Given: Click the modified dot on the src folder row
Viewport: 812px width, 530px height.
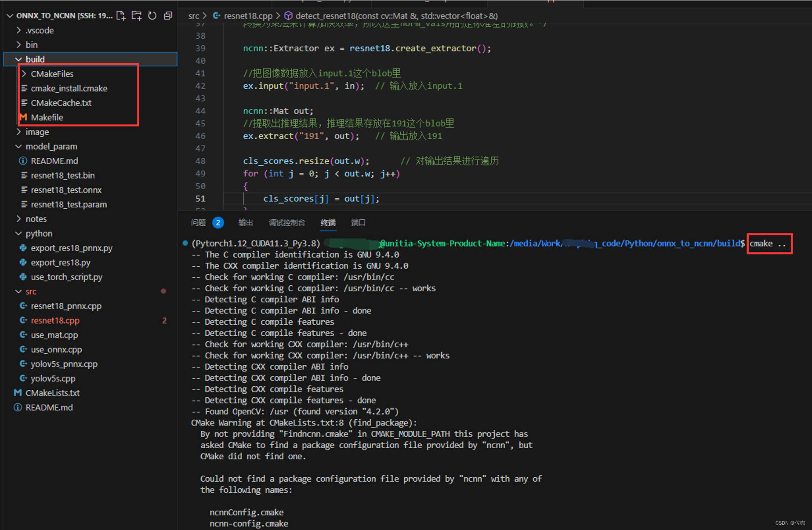Looking at the screenshot, I should 163,291.
